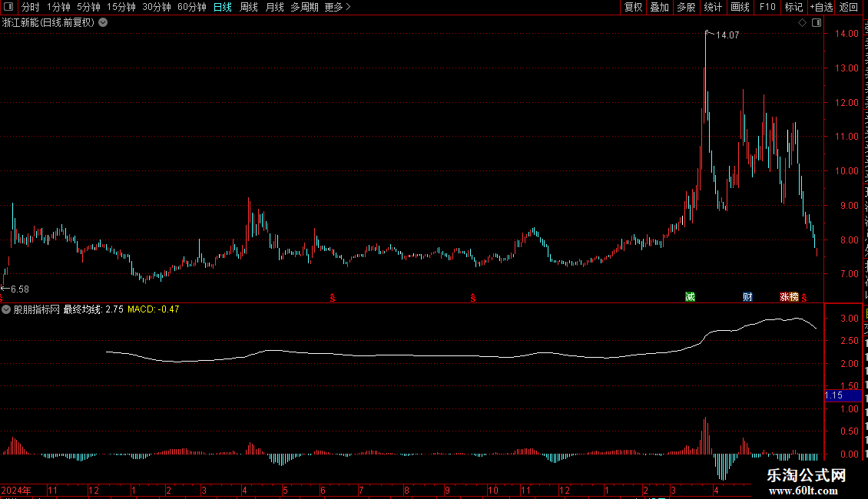Click the 3.00 indicator axis label
This screenshot has height=499, width=868.
point(850,318)
